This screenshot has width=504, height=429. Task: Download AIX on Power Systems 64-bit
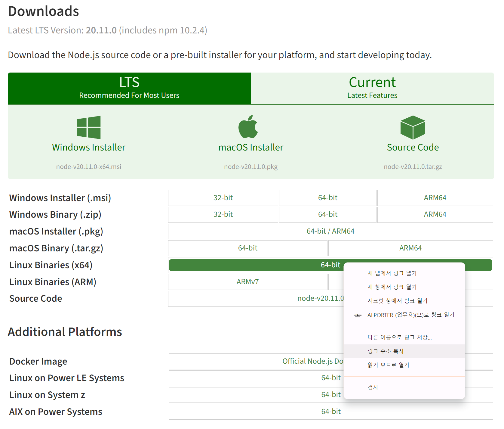pos(331,412)
